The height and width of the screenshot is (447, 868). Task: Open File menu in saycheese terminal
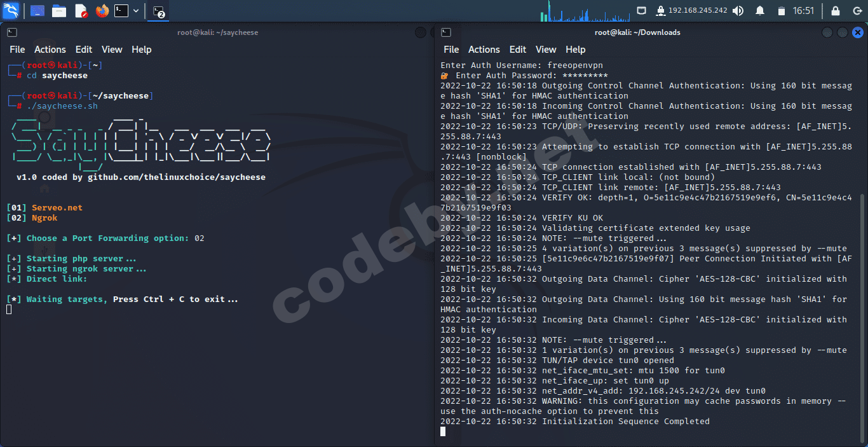pos(17,50)
